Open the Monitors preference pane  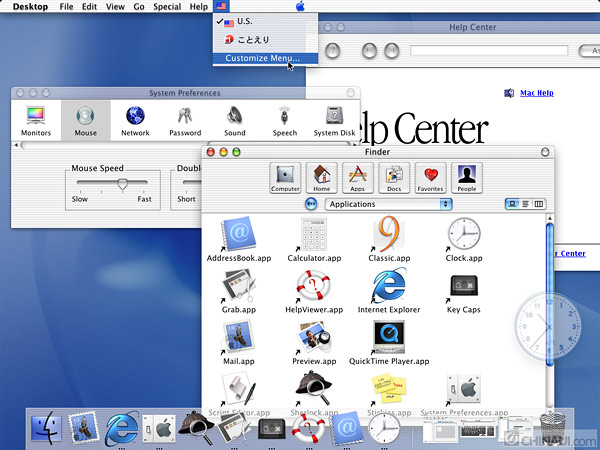[36, 119]
